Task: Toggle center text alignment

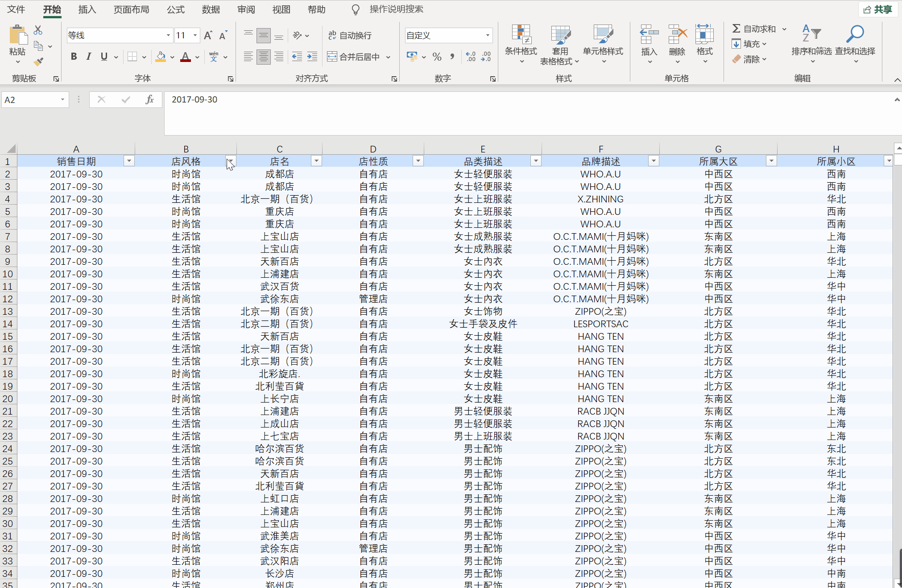Action: 264,57
